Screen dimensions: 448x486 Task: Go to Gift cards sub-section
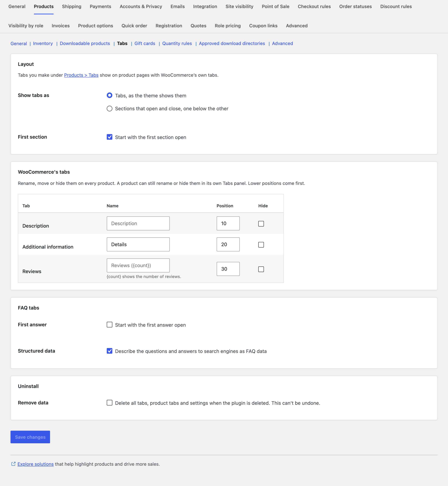145,43
